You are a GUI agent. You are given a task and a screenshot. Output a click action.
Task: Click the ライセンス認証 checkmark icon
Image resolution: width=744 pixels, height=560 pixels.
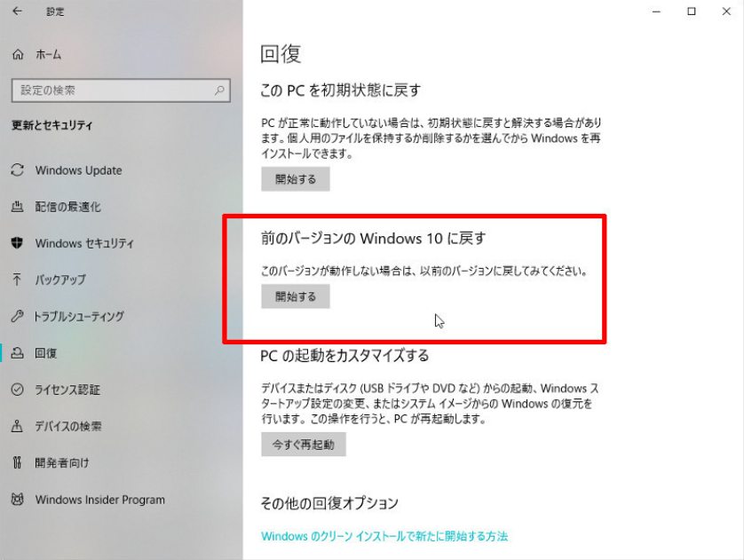tap(18, 390)
